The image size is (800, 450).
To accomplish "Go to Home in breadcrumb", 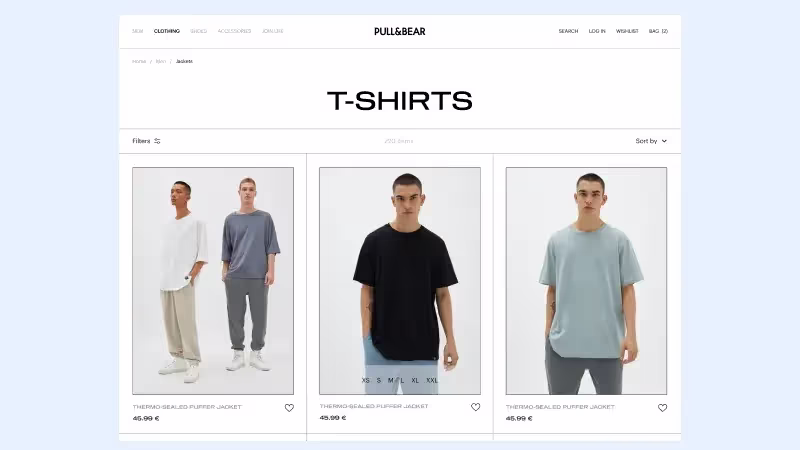I will (139, 61).
